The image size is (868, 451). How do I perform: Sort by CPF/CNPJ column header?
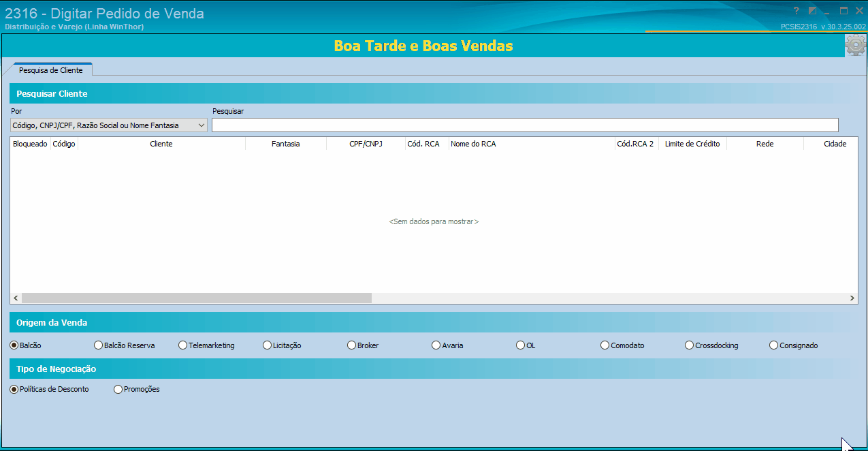366,144
